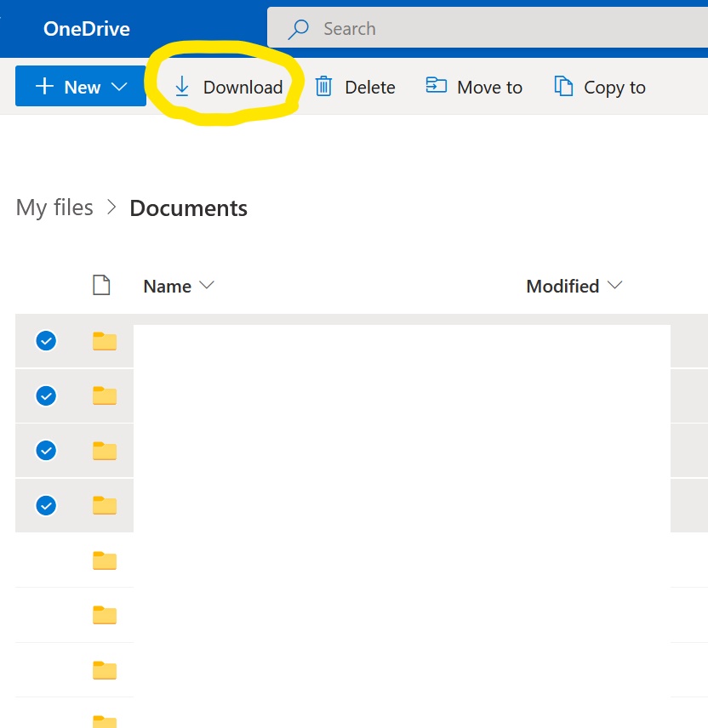Expand the New button dropdown chevron
Screen dimensions: 708x728
click(x=119, y=87)
